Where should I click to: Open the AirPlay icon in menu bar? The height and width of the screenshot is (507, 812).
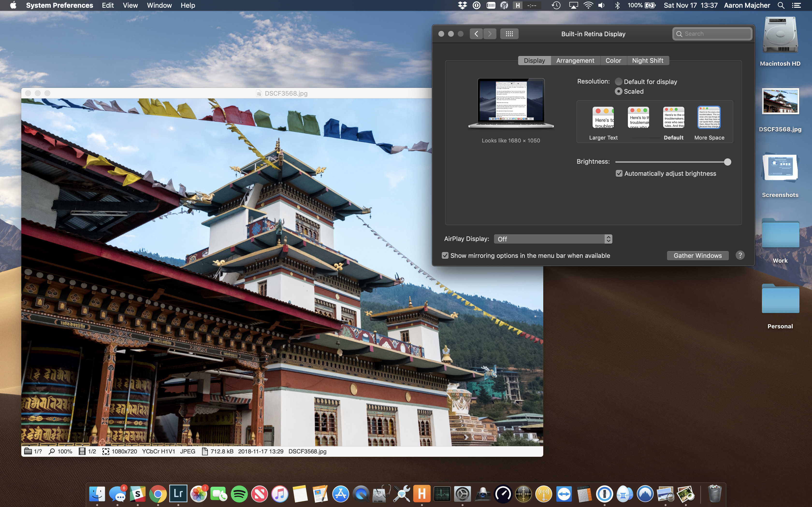(573, 5)
